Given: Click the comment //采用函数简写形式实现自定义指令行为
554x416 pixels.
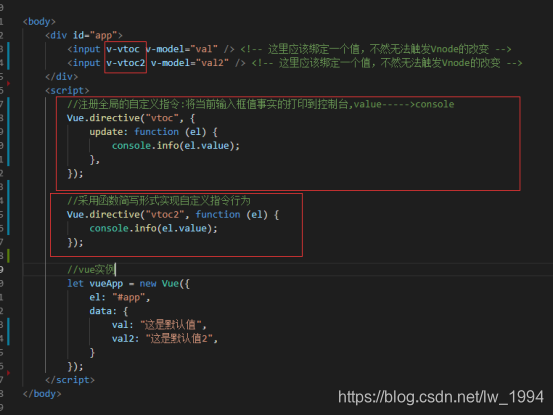Looking at the screenshot, I should click(159, 201).
